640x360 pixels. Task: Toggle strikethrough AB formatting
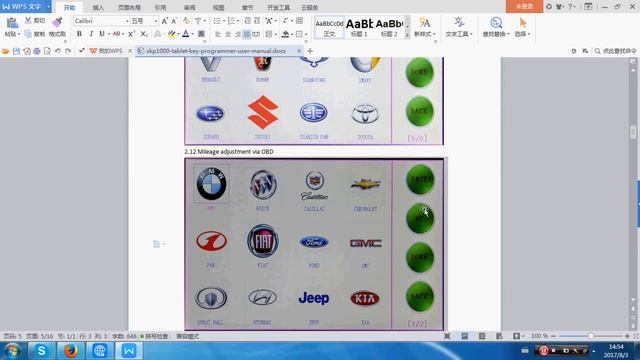coord(116,34)
